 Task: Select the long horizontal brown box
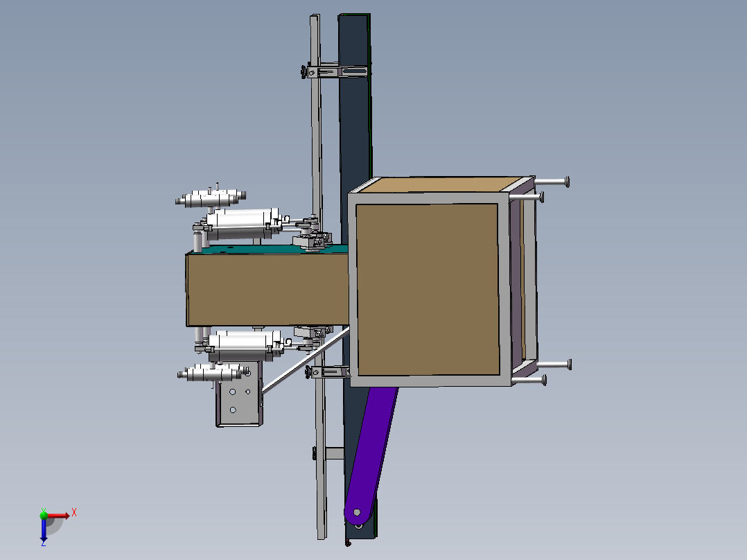[x=267, y=290]
